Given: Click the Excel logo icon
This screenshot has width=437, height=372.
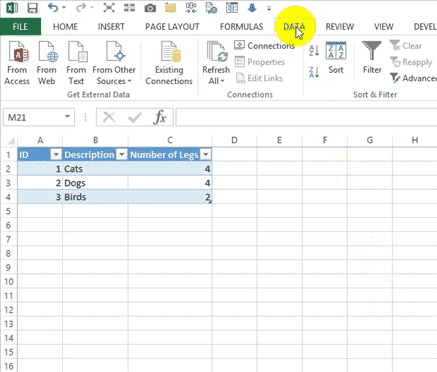Looking at the screenshot, I should point(12,8).
